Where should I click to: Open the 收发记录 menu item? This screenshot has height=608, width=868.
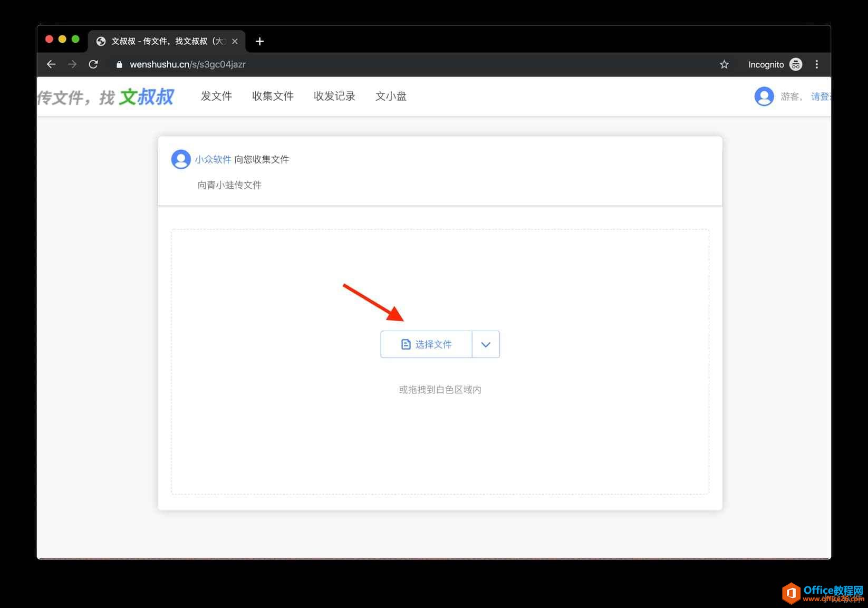tap(334, 96)
